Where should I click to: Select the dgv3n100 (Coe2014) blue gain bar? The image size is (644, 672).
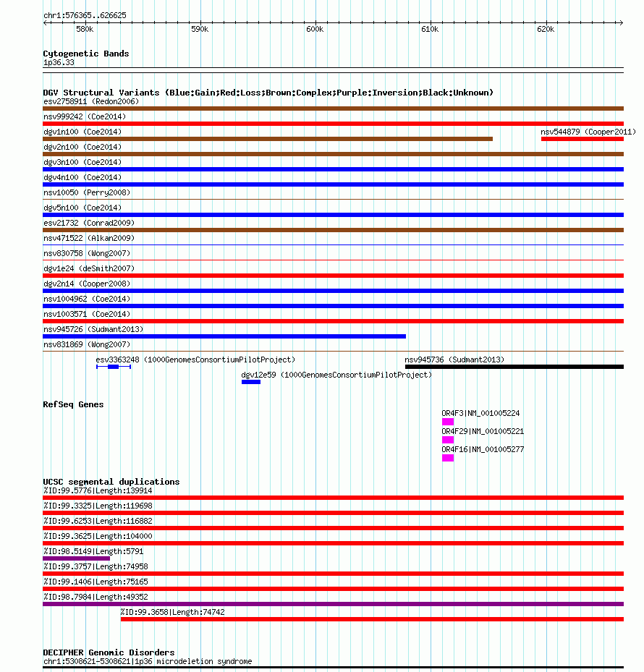pyautogui.click(x=333, y=169)
